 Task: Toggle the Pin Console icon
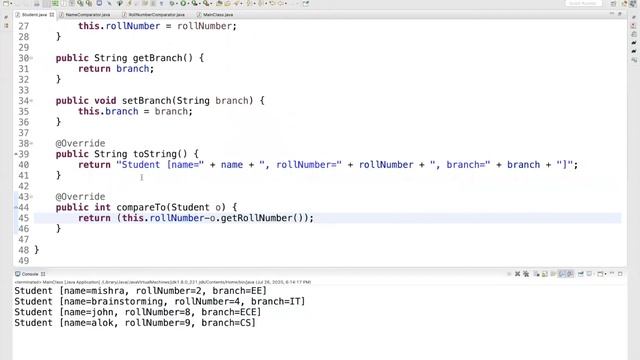click(x=580, y=274)
